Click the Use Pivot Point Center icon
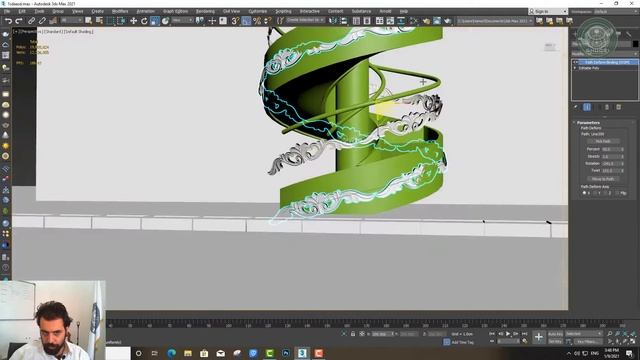The image size is (640, 360). pyautogui.click(x=199, y=20)
